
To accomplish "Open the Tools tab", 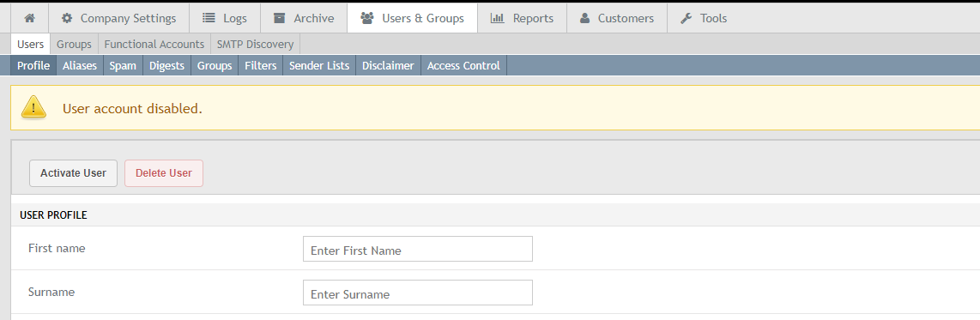I will coord(704,18).
